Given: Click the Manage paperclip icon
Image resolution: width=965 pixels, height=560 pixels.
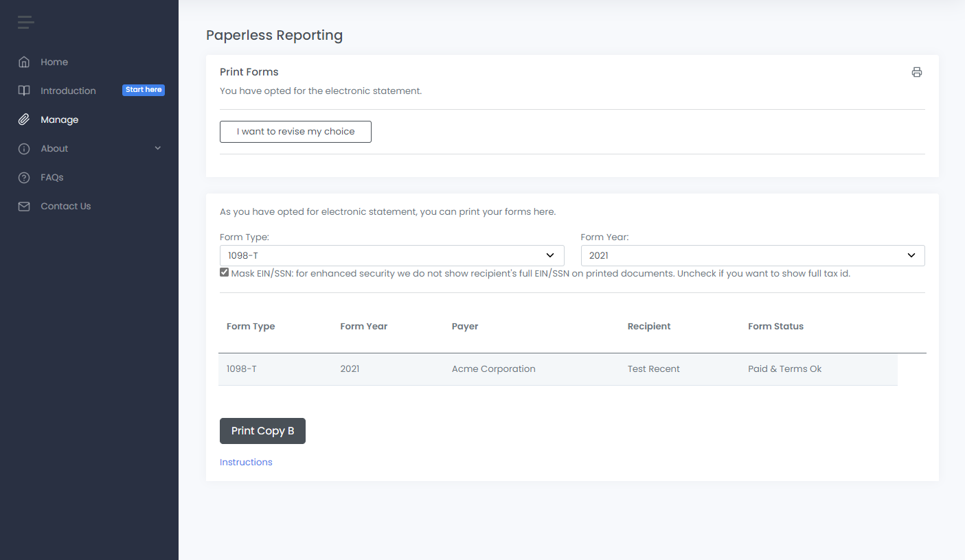Looking at the screenshot, I should click(24, 119).
